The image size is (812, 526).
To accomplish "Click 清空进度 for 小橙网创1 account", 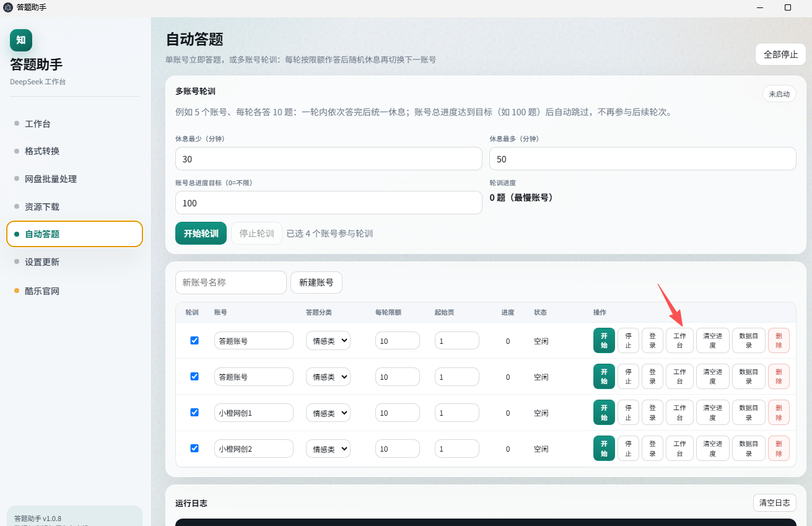I will [x=713, y=413].
